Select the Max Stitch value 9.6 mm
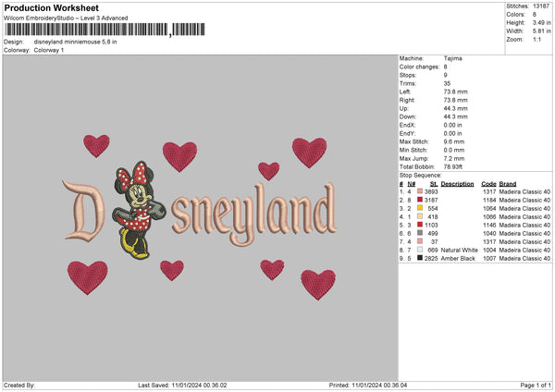 tap(454, 141)
